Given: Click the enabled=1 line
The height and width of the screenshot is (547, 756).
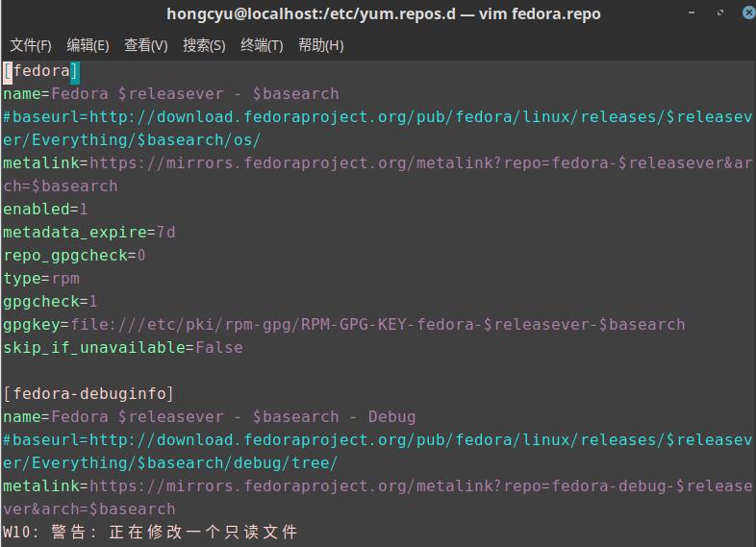Looking at the screenshot, I should (x=45, y=210).
